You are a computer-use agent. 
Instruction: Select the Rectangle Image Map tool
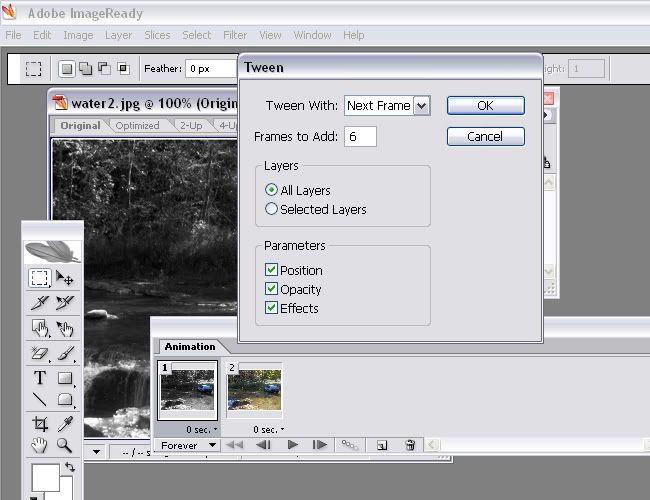[40, 328]
